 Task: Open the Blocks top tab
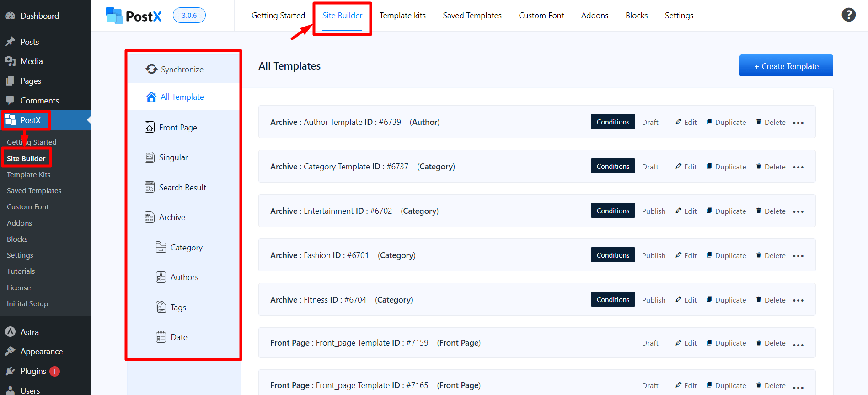point(637,16)
